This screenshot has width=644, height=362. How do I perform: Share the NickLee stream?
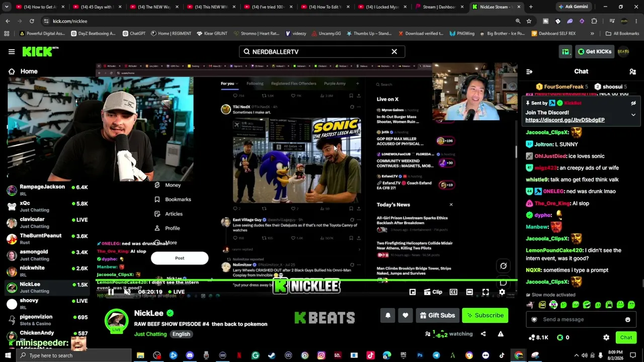[x=483, y=334]
